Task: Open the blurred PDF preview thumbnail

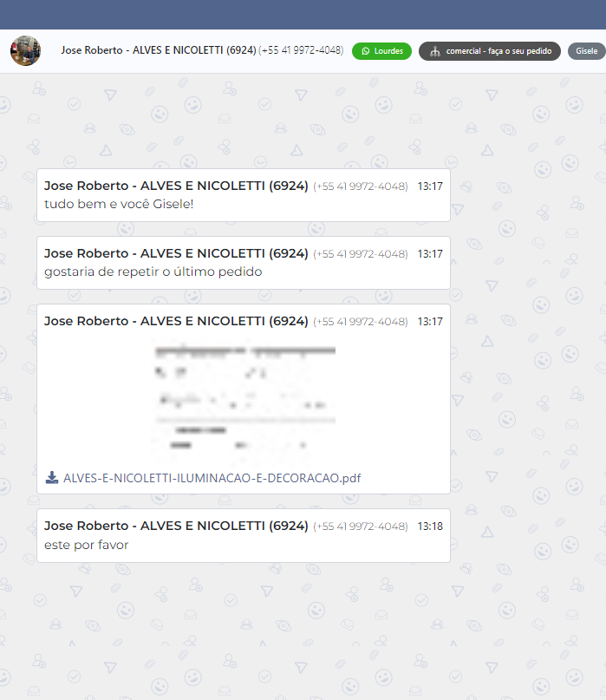Action: [243, 402]
